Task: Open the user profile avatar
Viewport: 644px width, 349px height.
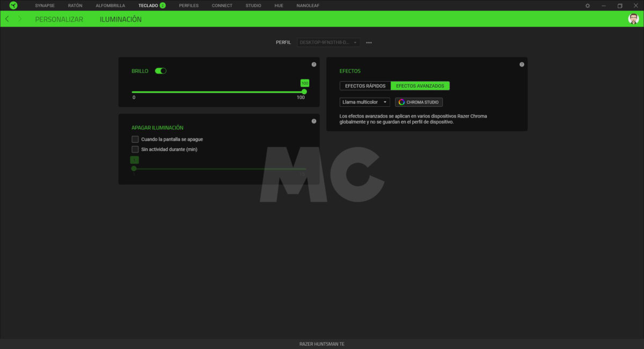Action: coord(633,19)
